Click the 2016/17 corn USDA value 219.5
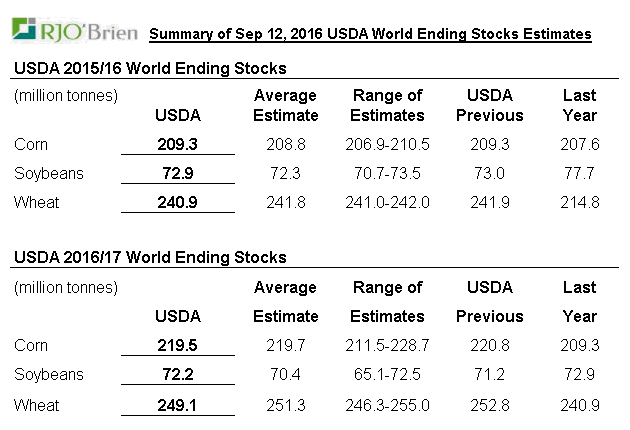The width and height of the screenshot is (630, 430). click(178, 345)
